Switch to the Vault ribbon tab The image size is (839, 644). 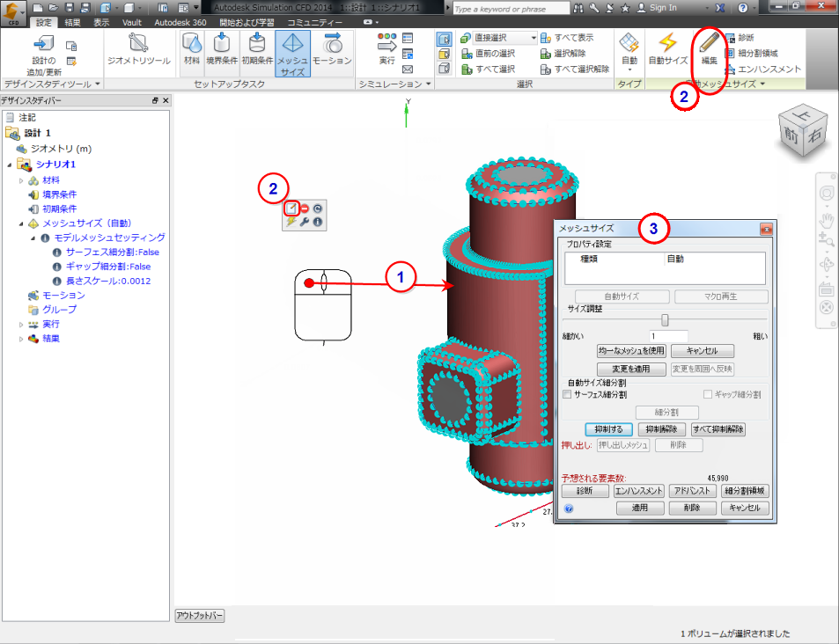tap(132, 23)
